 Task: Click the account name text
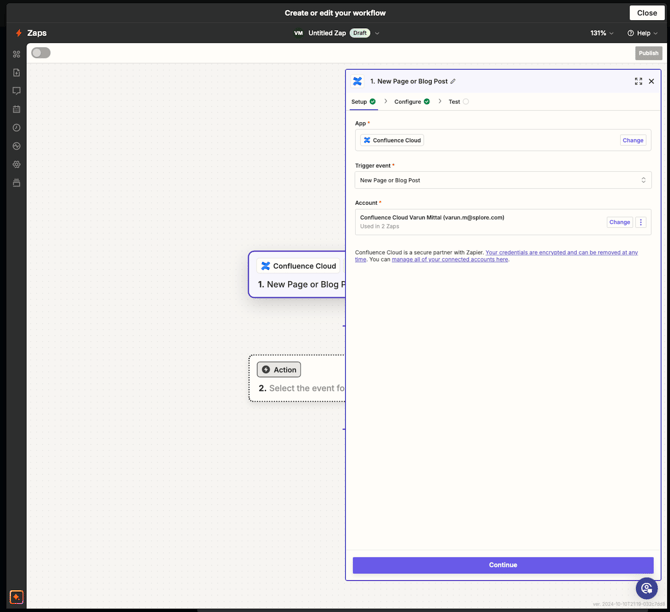point(432,218)
